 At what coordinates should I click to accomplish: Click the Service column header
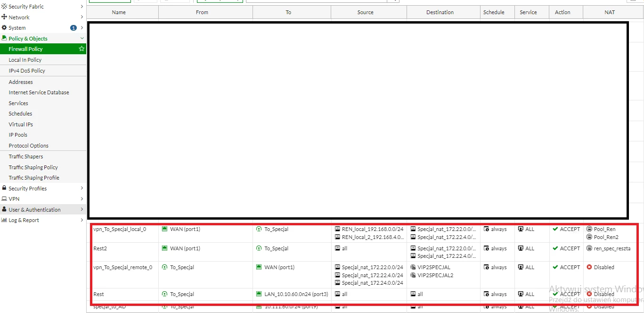[532, 12]
